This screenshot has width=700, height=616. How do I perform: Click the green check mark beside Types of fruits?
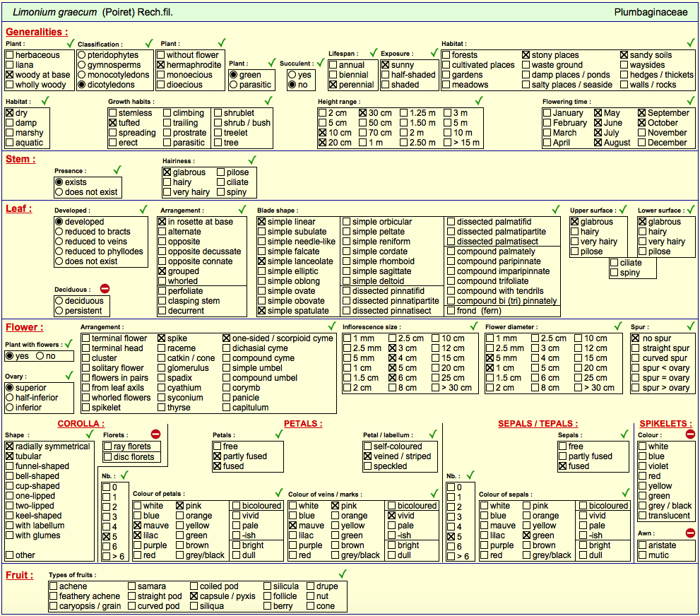coord(343,574)
